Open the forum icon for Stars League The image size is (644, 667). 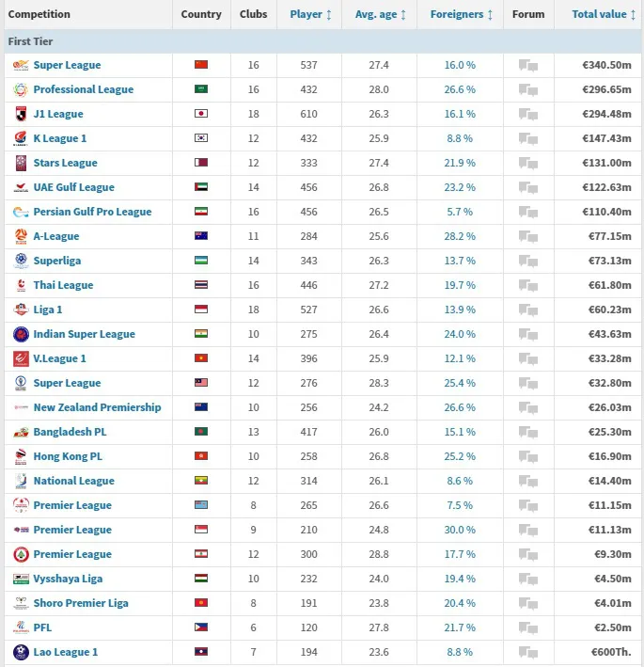click(528, 163)
